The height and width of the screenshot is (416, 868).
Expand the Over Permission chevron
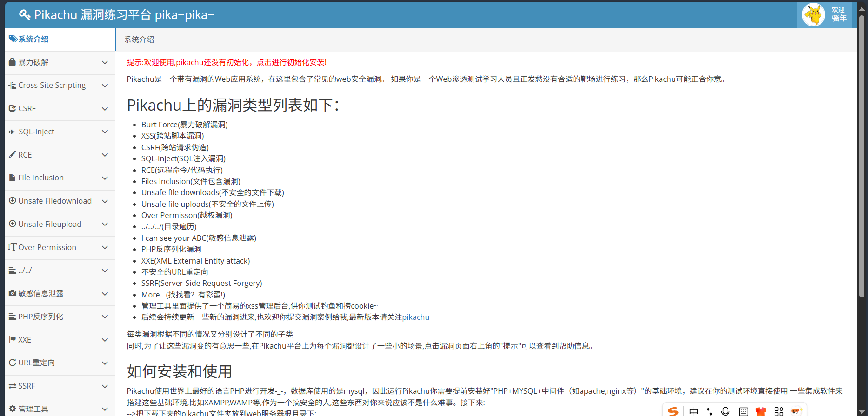[x=105, y=247]
